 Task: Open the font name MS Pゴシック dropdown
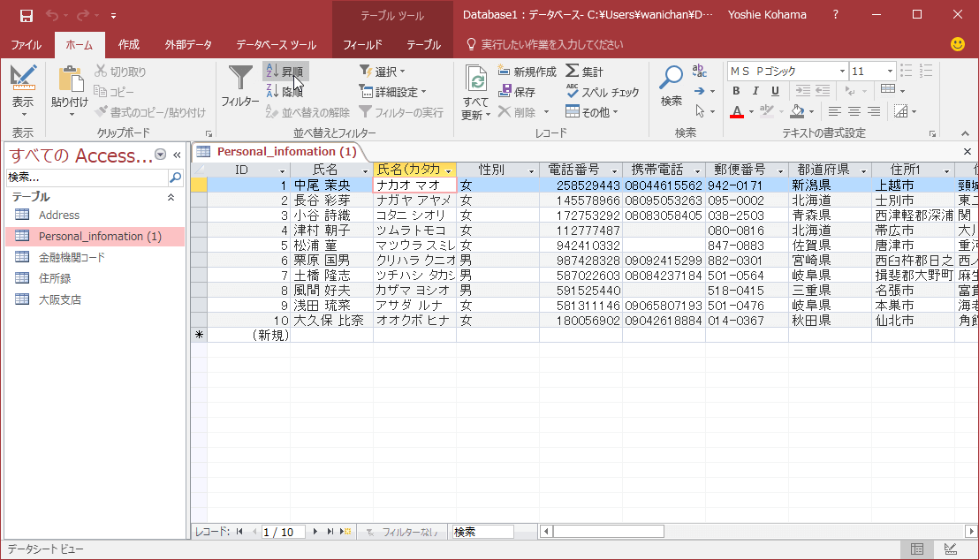click(842, 72)
